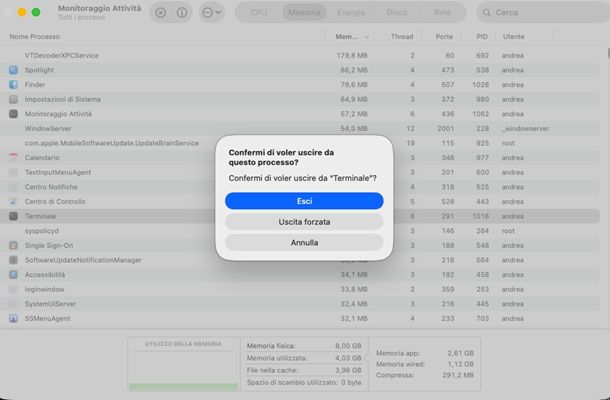Click the yellow minimize window button
Image resolution: width=610 pixels, height=400 pixels.
(22, 12)
